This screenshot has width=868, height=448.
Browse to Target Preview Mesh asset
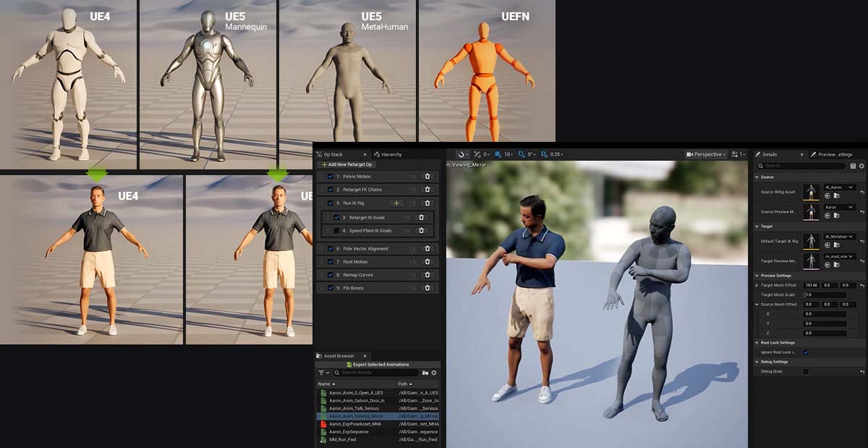pos(836,264)
